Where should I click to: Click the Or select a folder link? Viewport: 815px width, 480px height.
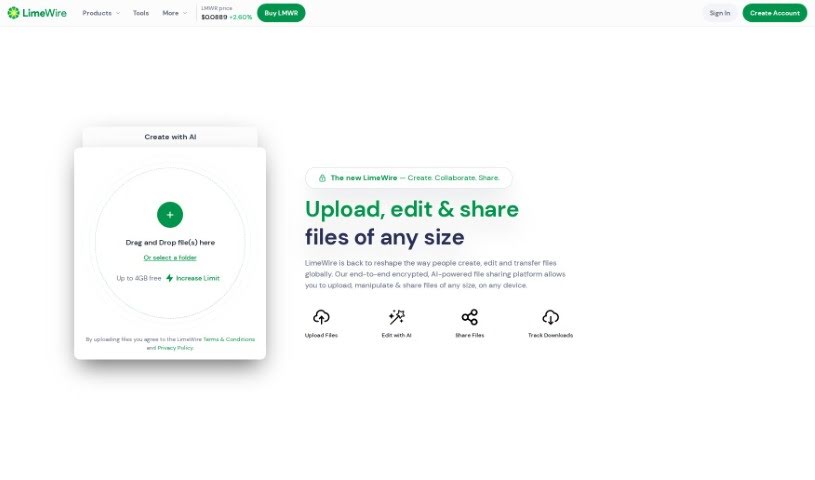pos(170,257)
